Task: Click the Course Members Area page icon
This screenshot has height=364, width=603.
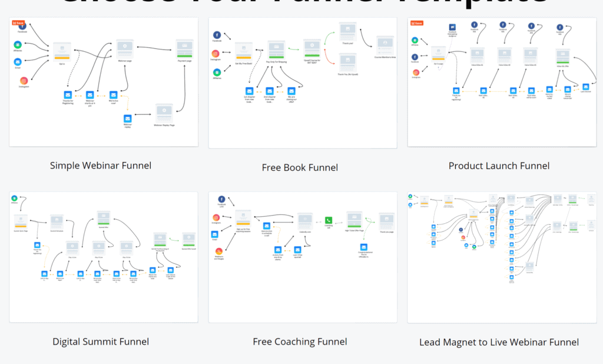Action: pos(385,45)
